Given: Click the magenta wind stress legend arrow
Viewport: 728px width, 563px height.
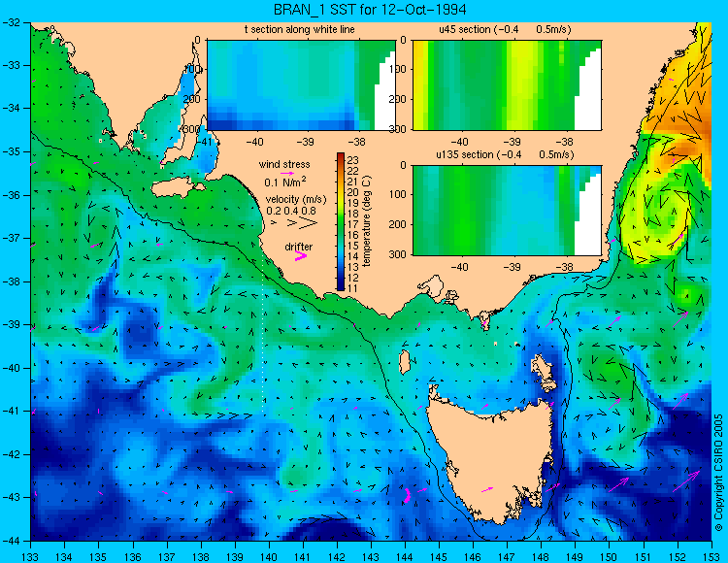Looking at the screenshot, I should click(287, 173).
